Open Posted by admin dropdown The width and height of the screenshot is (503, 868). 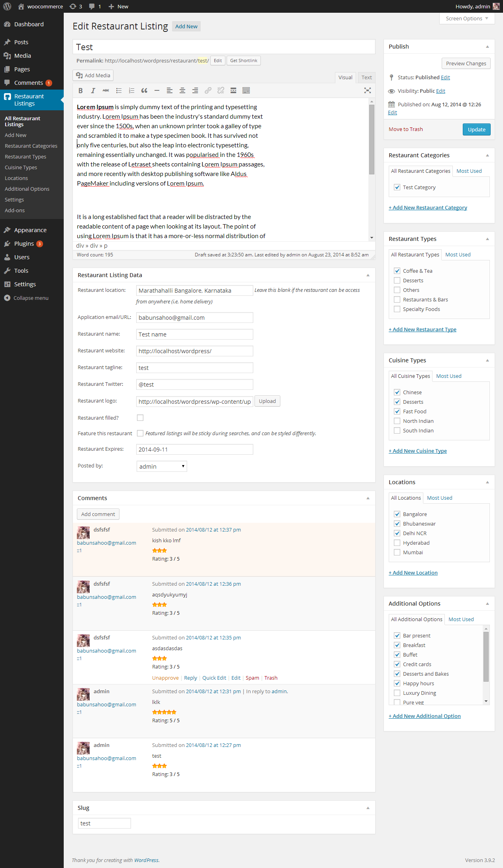pyautogui.click(x=162, y=466)
